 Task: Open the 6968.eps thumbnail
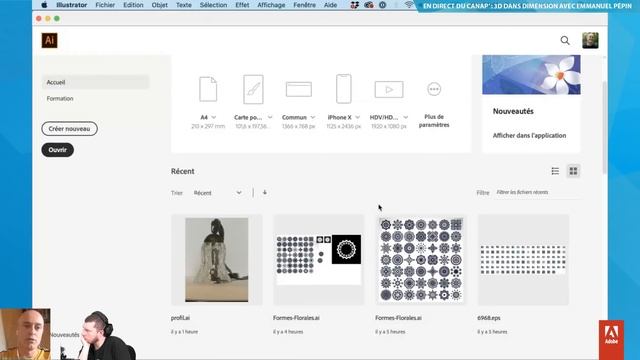(523, 260)
